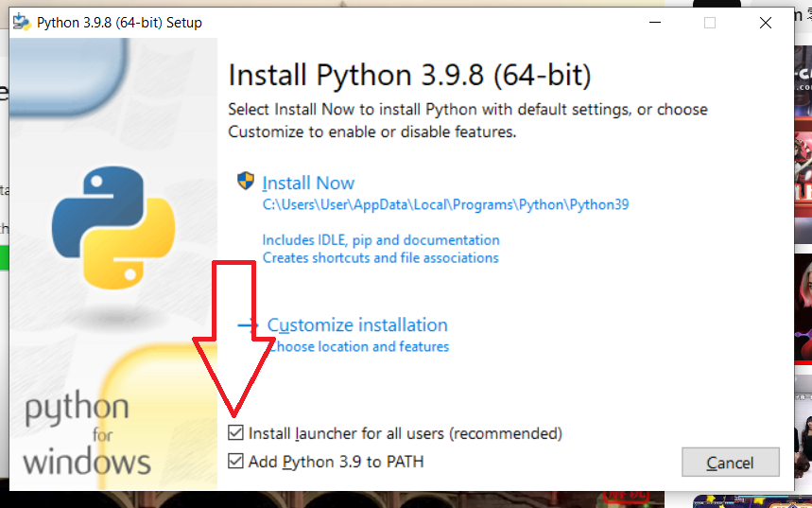This screenshot has height=508, width=812.
Task: Click the Python installer icon in title bar
Action: pos(22,23)
